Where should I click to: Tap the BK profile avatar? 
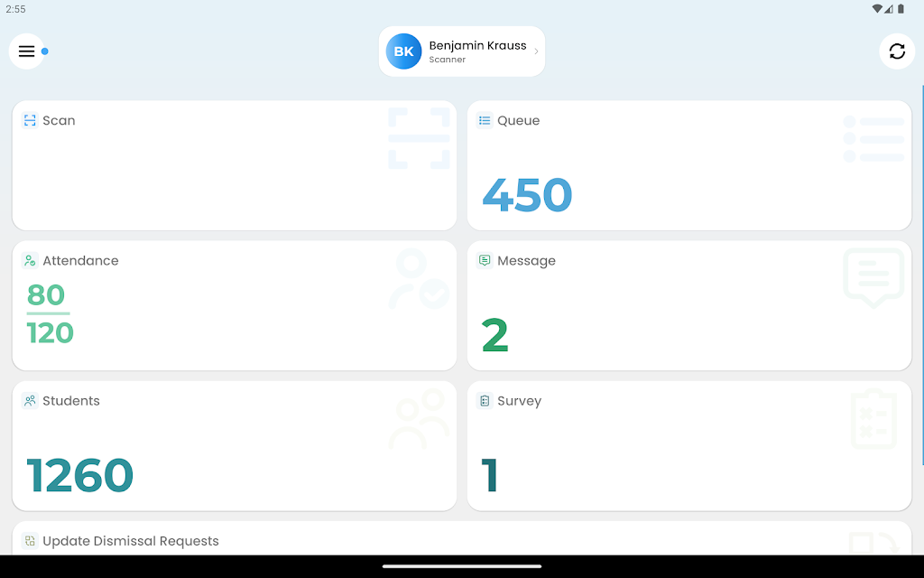click(403, 51)
